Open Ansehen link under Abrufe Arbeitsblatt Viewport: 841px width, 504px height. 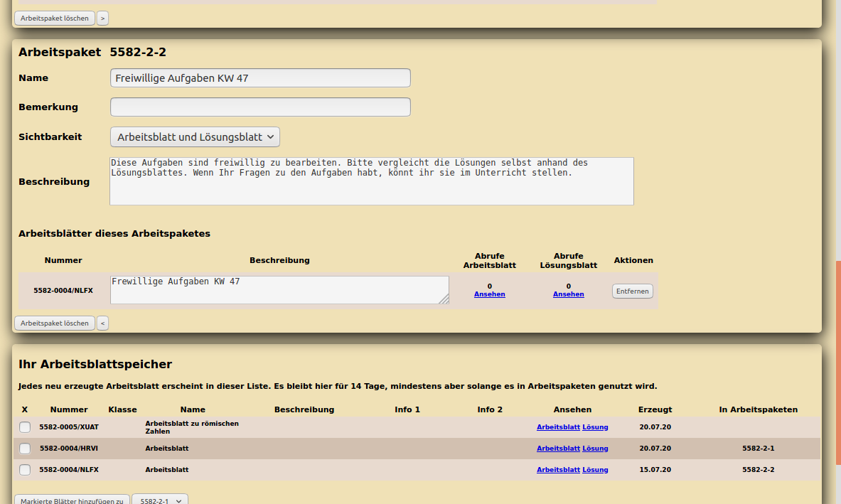point(489,294)
